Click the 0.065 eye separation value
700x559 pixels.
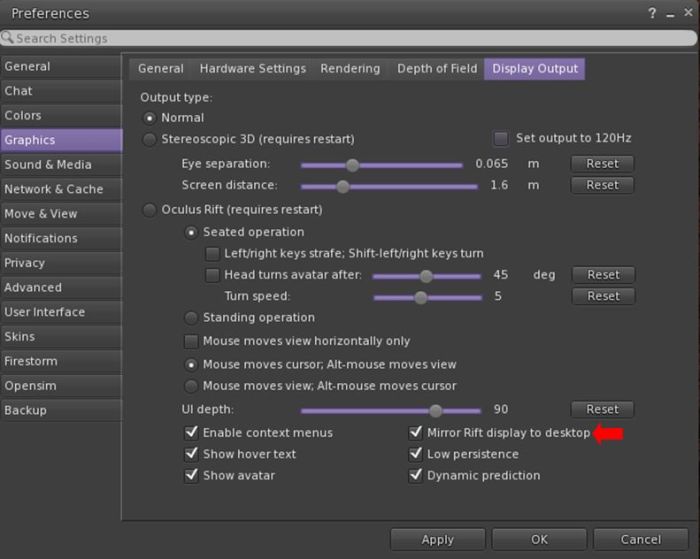(492, 164)
